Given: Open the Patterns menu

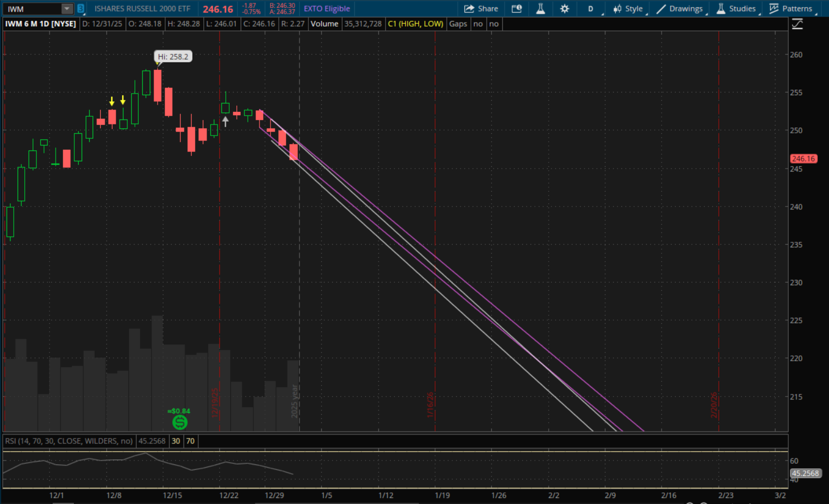Looking at the screenshot, I should pos(791,9).
